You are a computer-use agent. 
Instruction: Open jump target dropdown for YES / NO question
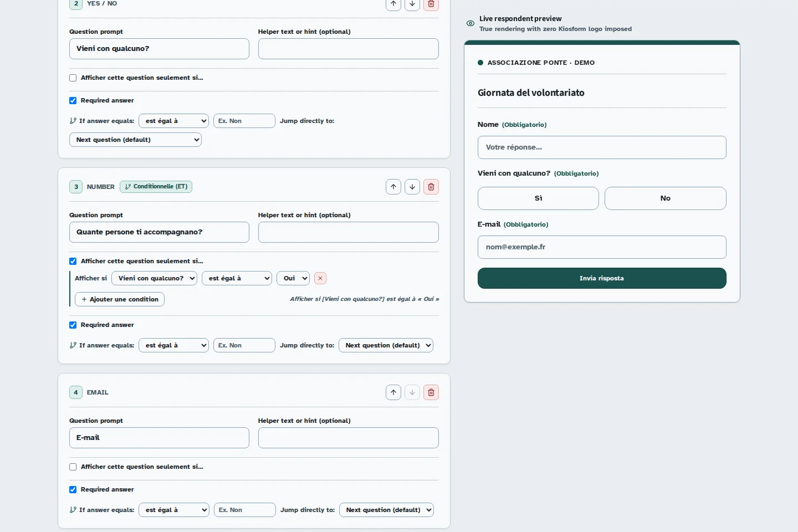(135, 140)
